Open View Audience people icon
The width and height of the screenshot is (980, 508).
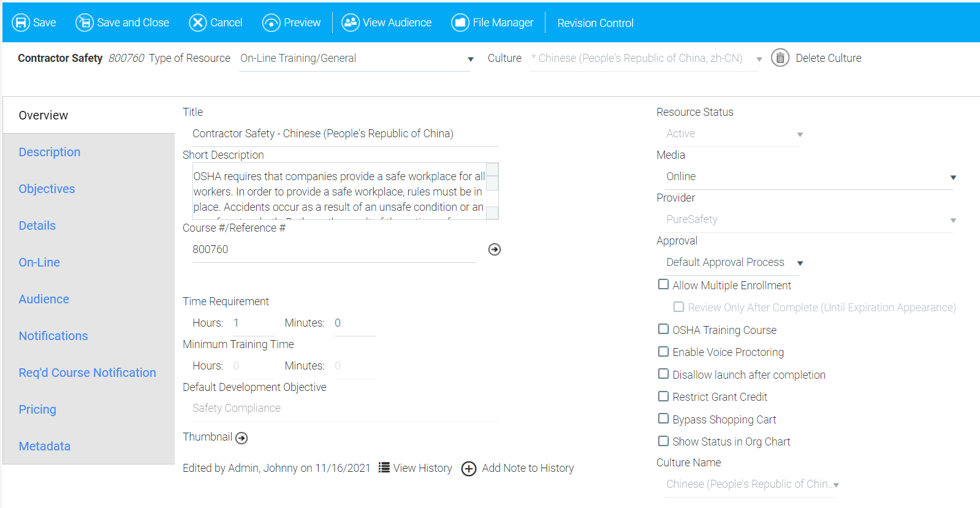click(x=350, y=23)
